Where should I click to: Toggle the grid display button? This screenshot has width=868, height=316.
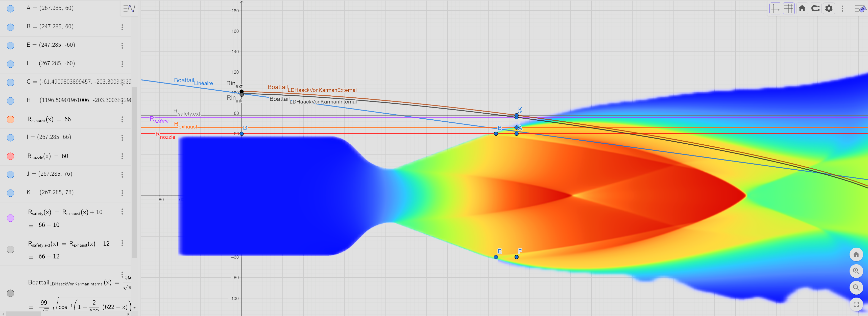click(x=788, y=8)
